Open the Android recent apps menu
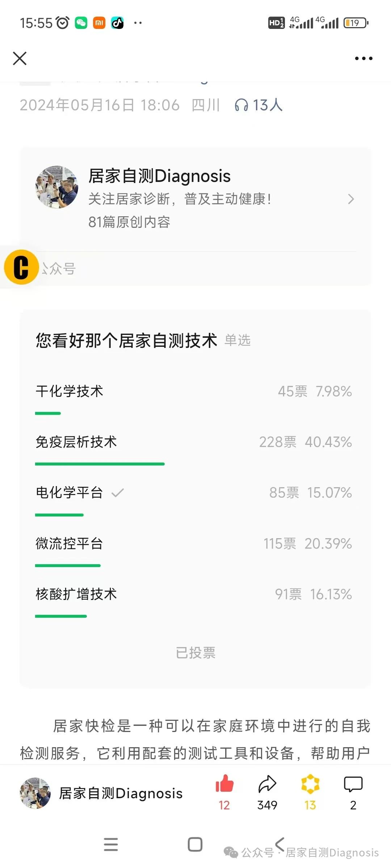 [111, 844]
